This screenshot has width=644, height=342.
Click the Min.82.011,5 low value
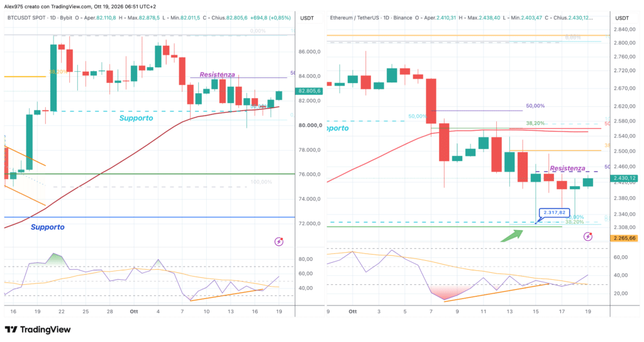pos(184,18)
